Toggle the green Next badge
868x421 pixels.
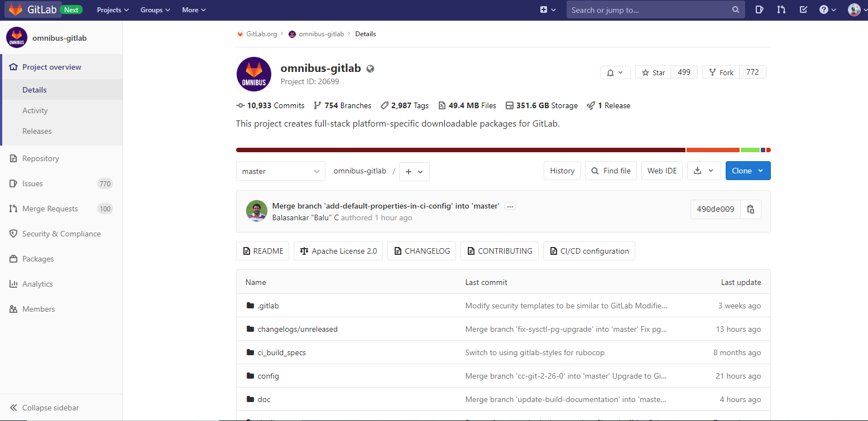71,10
